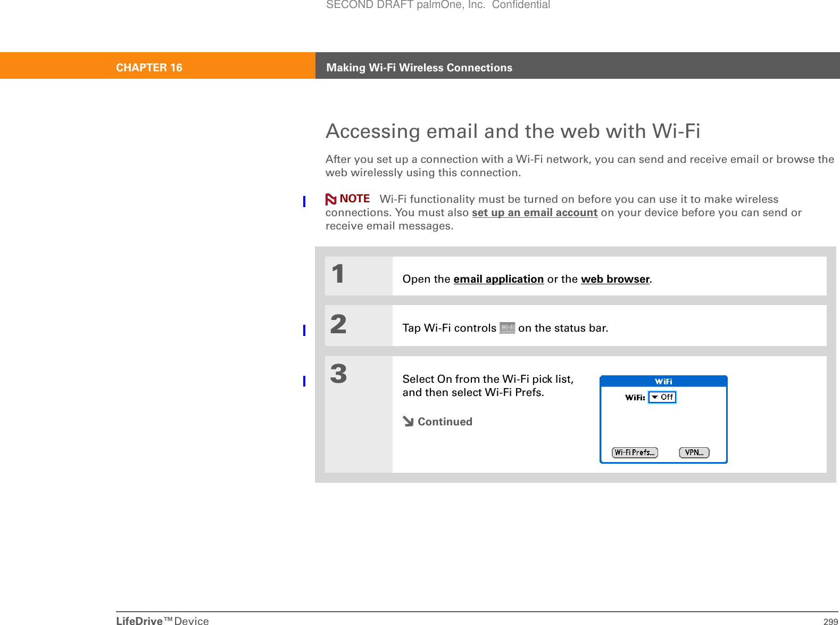Click the 'Tap Wi-Fi controls' instruction text
Screen dimensions: 840x625
tap(449, 328)
